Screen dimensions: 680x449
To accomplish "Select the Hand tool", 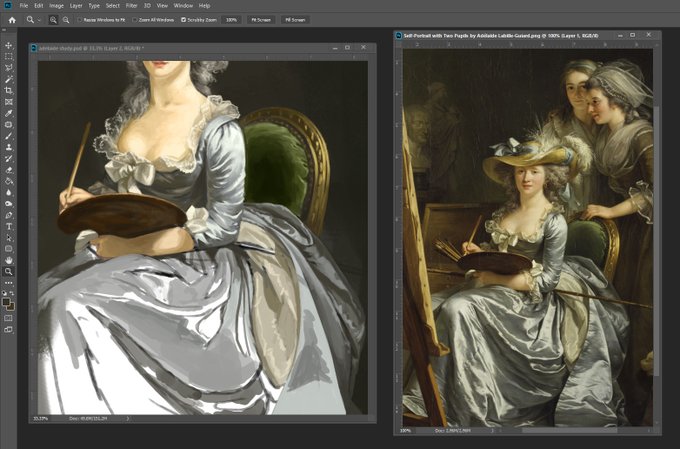I will [8, 260].
